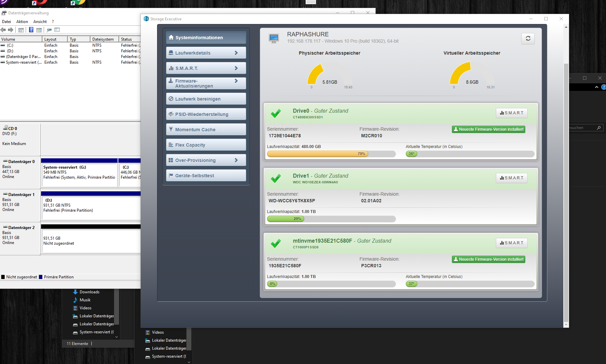Image resolution: width=606 pixels, height=364 pixels.
Task: Sort by the Dateisystem column header
Action: point(104,39)
